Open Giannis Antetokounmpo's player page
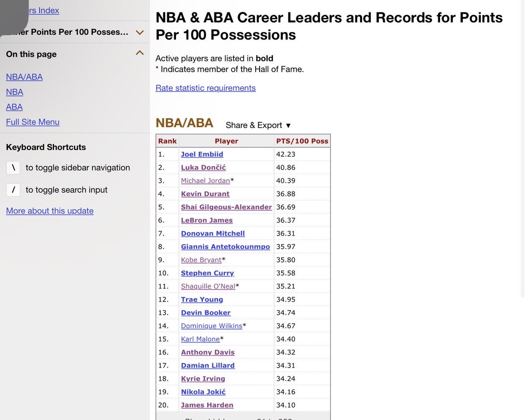The height and width of the screenshot is (420, 528). pyautogui.click(x=225, y=247)
